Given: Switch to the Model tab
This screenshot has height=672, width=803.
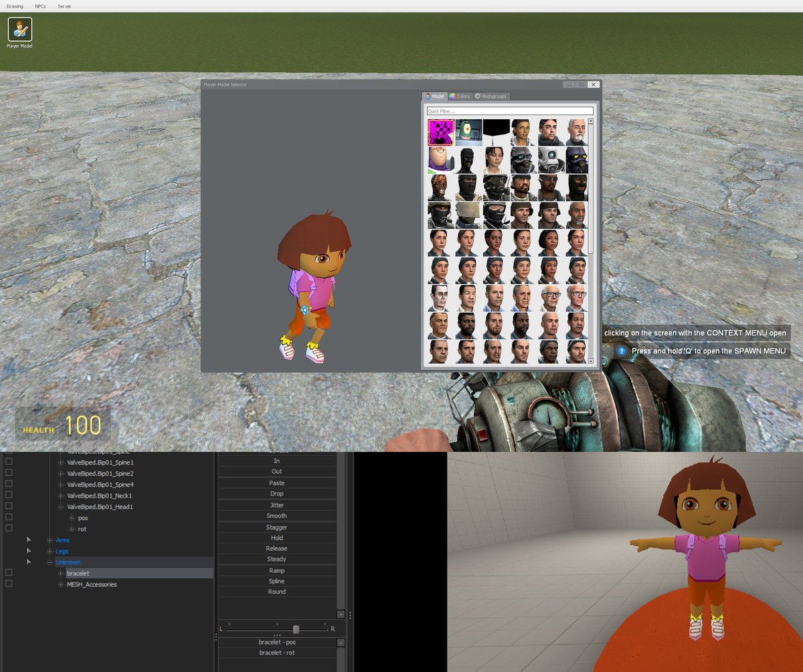Looking at the screenshot, I should click(x=435, y=96).
